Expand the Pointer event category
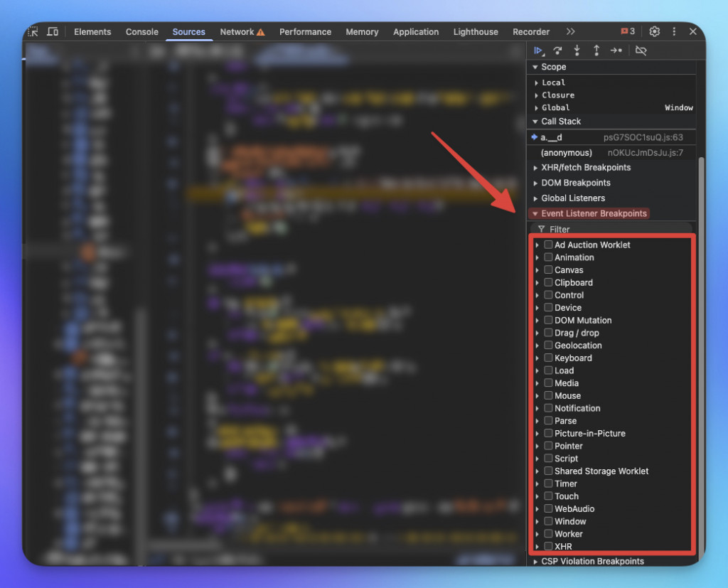The height and width of the screenshot is (588, 728). (537, 446)
